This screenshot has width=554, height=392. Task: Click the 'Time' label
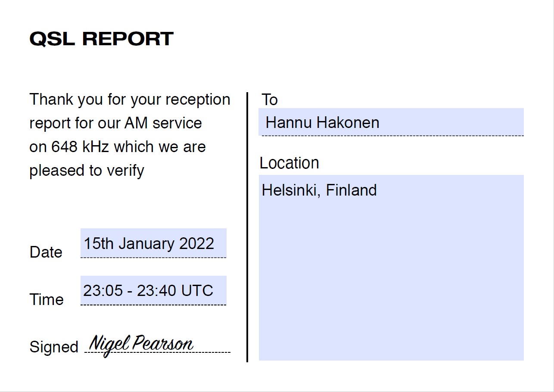coord(47,299)
